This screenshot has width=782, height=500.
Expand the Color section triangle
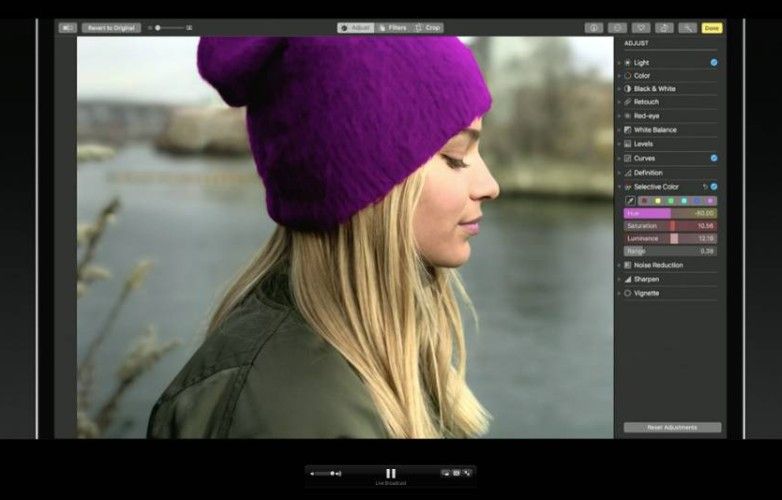[620, 76]
